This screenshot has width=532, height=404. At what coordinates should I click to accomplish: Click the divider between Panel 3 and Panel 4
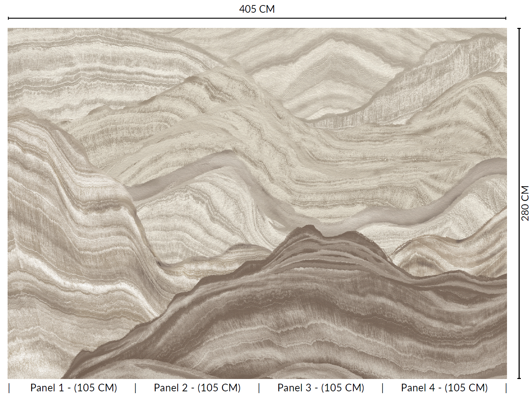pos(383,388)
